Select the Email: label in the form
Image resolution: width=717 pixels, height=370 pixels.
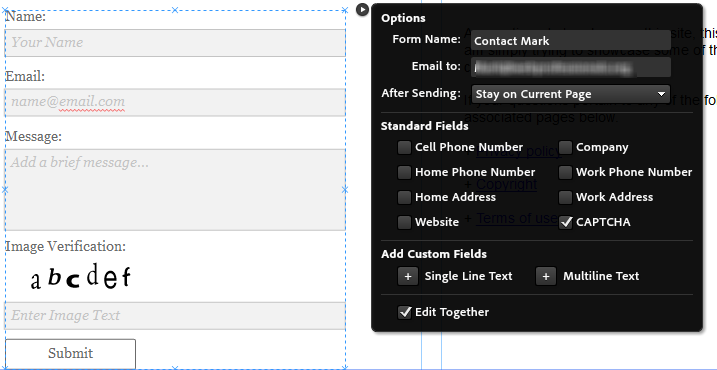coord(25,76)
